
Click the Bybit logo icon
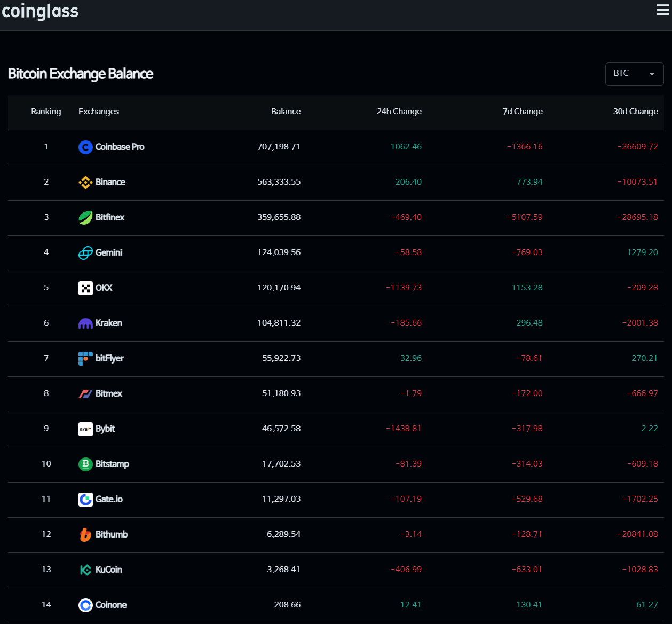pos(85,429)
